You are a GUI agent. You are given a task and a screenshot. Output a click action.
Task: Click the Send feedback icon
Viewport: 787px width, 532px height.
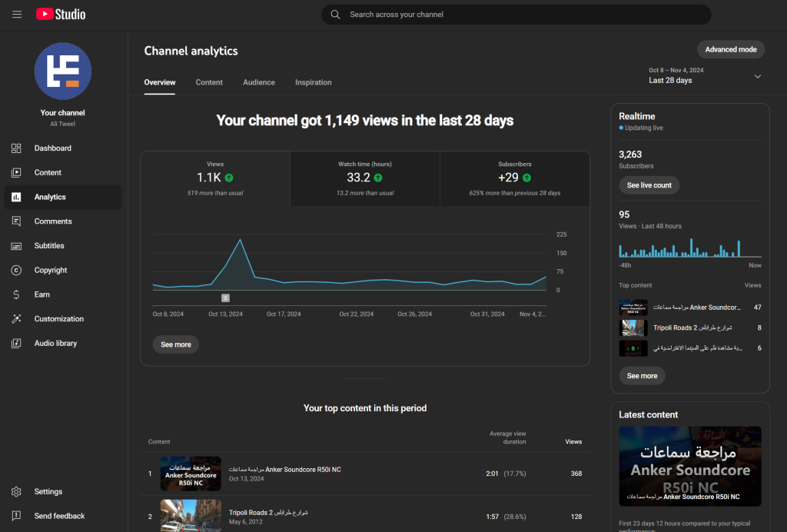tap(16, 515)
